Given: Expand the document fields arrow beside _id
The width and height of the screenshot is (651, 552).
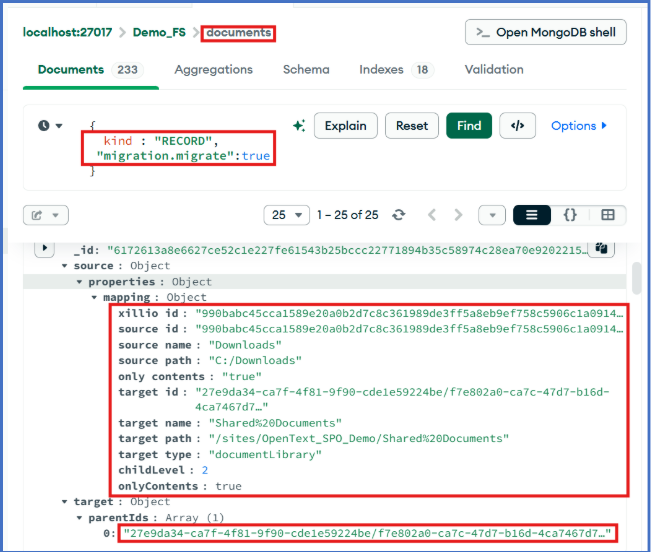Looking at the screenshot, I should click(45, 248).
